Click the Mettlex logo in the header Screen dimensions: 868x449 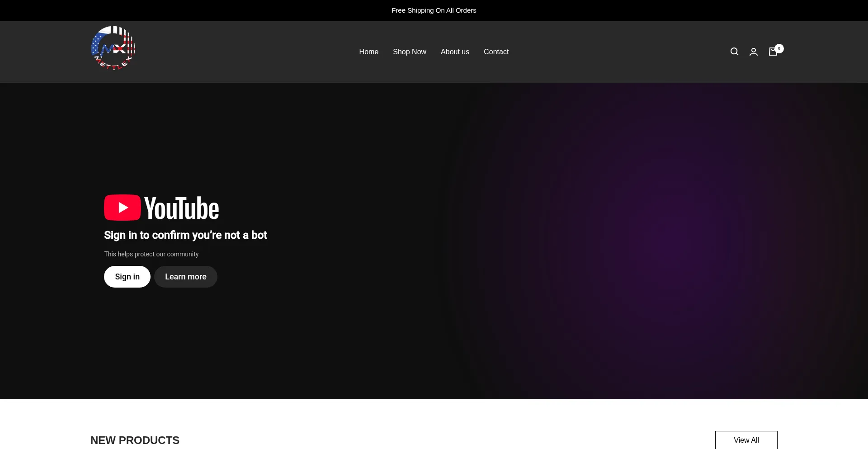(x=113, y=48)
